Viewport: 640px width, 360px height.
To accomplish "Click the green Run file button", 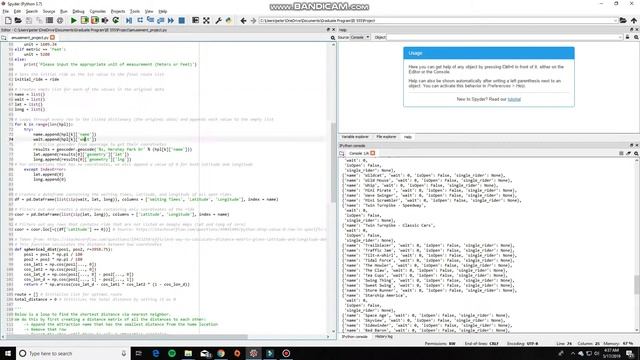I will pyautogui.click(x=73, y=20).
